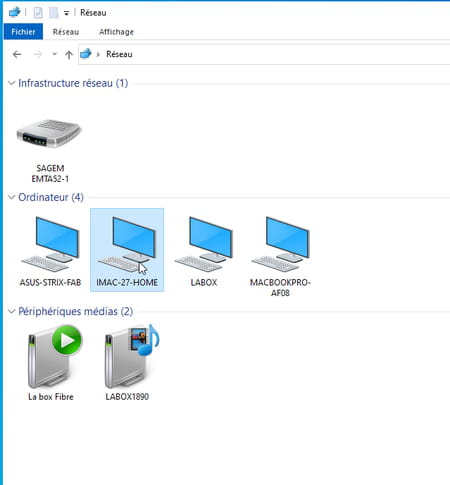Select the MACBOOKPRO-AF08 computer
Image resolution: width=450 pixels, height=485 pixels.
pos(280,255)
